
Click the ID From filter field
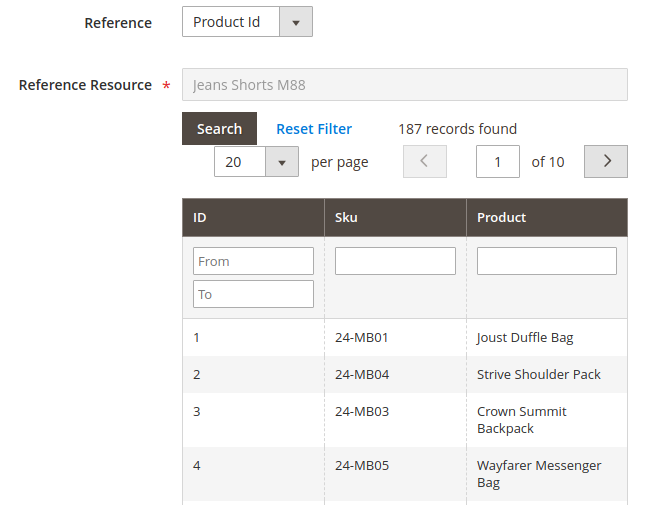click(x=253, y=261)
